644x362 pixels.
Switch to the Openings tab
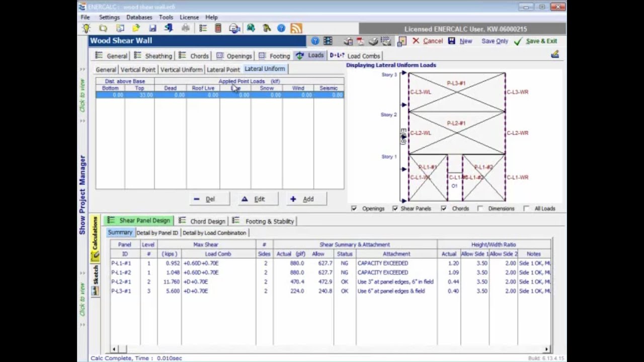[234, 56]
